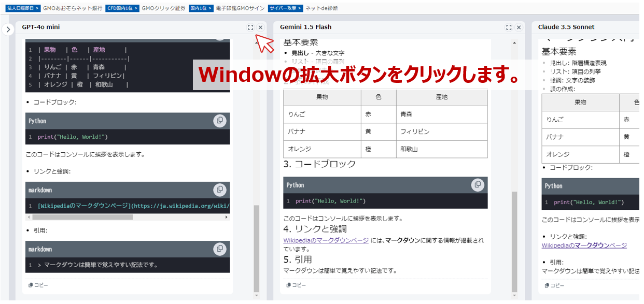Click the コードブロック bullet in the GPT-4o mini panel
644x304 pixels.
pos(54,102)
